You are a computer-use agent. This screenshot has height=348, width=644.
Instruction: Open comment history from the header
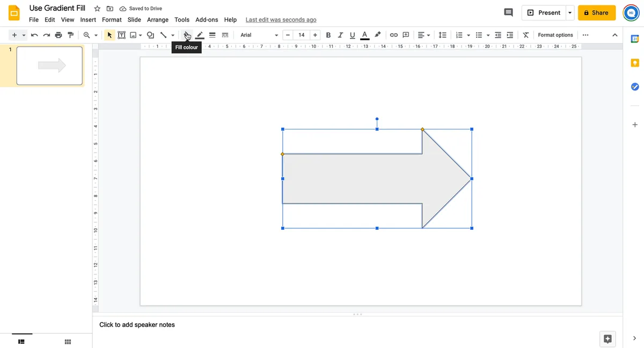coord(508,12)
